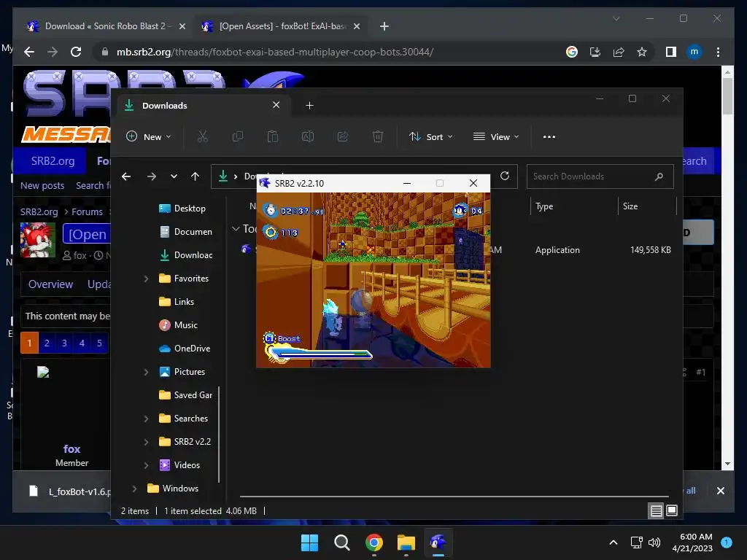Close the Chrome downloads bar

tap(720, 491)
